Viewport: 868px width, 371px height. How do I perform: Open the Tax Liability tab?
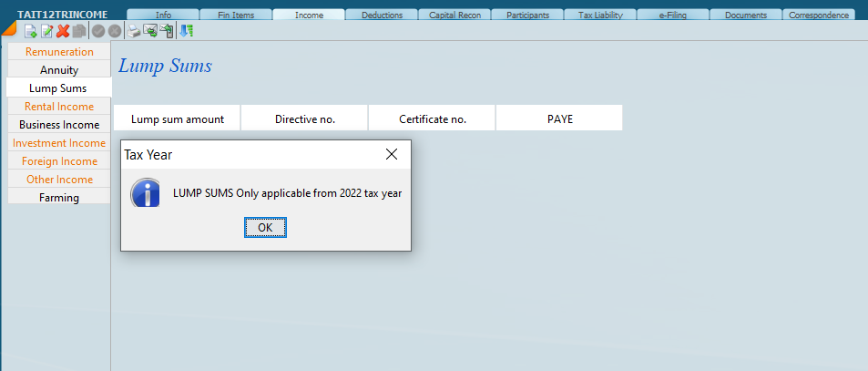click(x=599, y=15)
